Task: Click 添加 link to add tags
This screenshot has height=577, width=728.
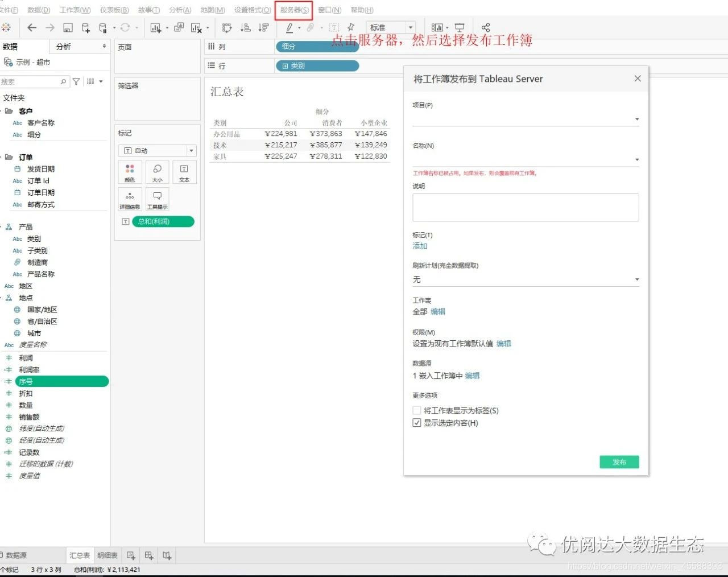Action: pos(420,246)
